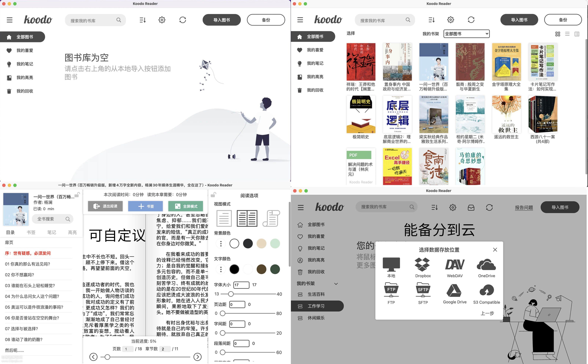Go to the previous page with the left arrow
Image resolution: width=588 pixels, height=364 pixels.
93,357
